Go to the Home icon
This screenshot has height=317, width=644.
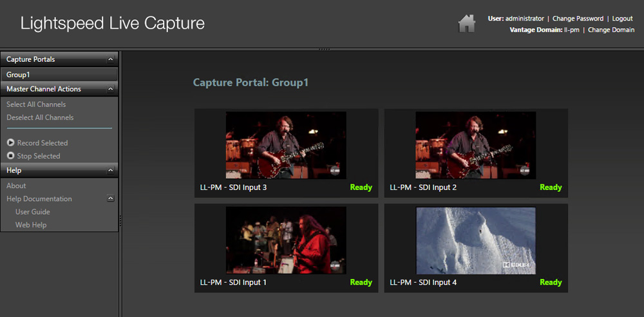click(466, 23)
